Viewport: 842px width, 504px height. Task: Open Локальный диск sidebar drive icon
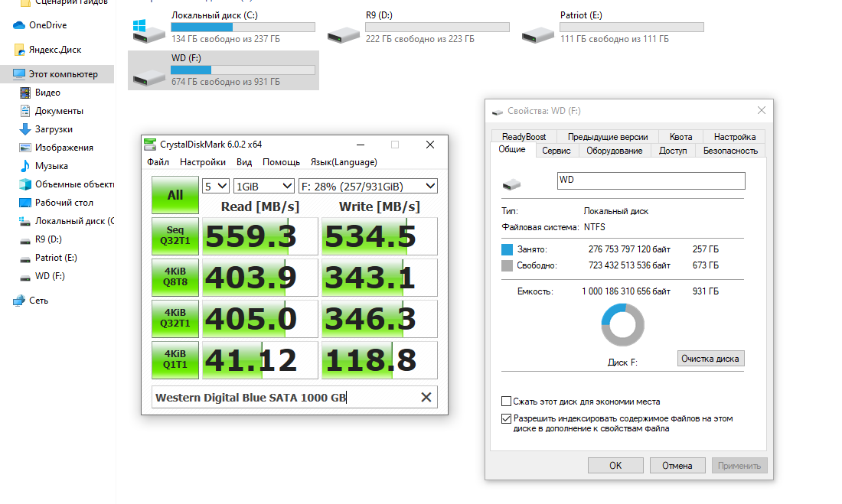pyautogui.click(x=24, y=220)
